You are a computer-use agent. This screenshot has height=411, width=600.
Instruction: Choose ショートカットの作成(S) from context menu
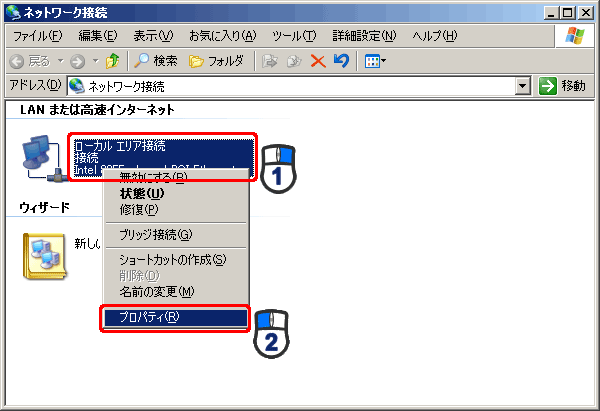coord(176,260)
